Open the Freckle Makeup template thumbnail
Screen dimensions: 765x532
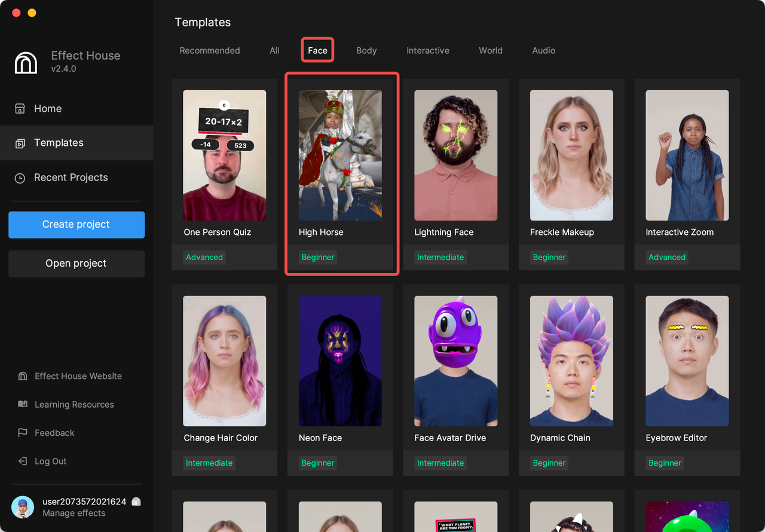(x=571, y=155)
